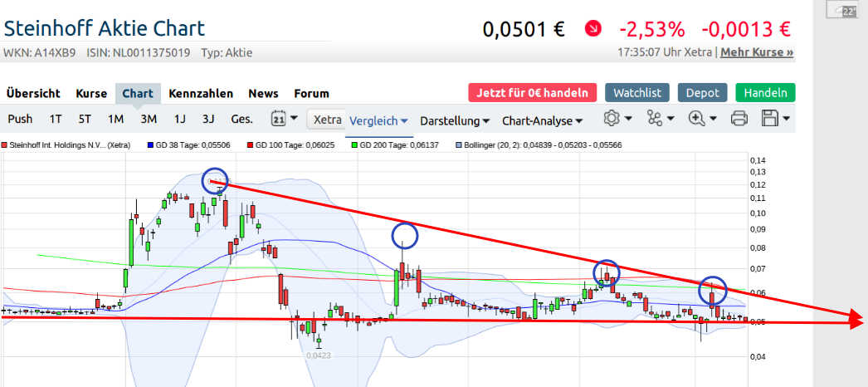Click the 0,14 price axis label
This screenshot has height=387, width=868.
click(x=757, y=160)
